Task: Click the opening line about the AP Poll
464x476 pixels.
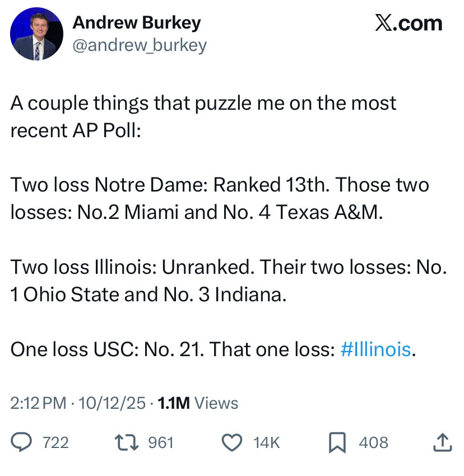Action: coord(203,116)
